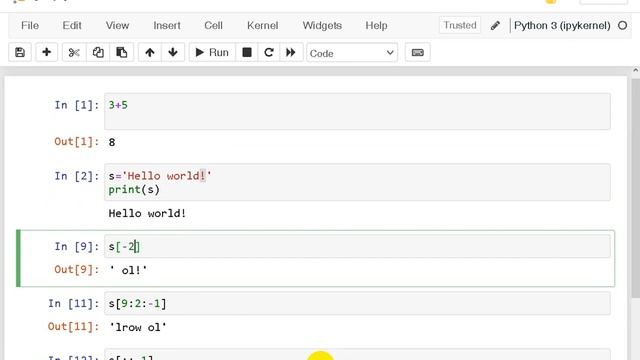Select the Out[9]: prompt label
The height and width of the screenshot is (360, 640).
click(x=77, y=269)
